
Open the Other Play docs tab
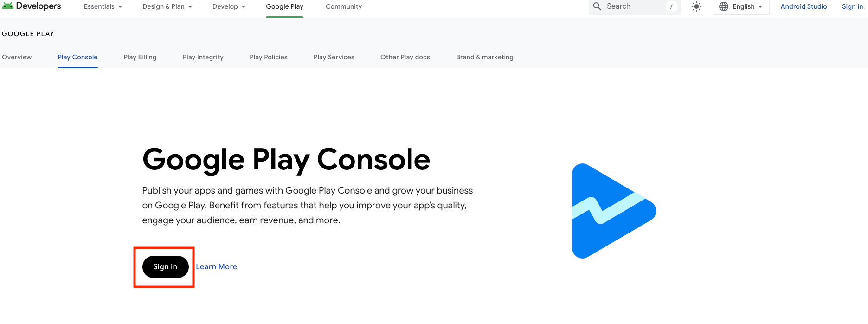pos(405,57)
